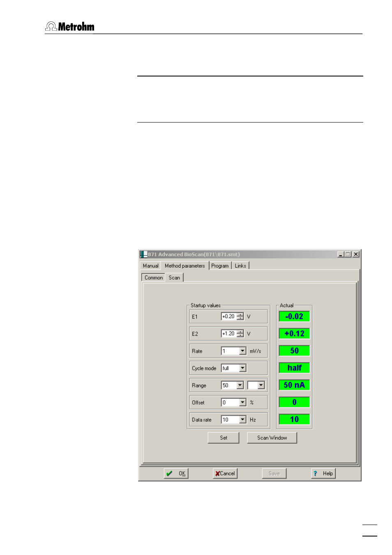Open the Range value dropdown
The width and height of the screenshot is (392, 555).
240,385
